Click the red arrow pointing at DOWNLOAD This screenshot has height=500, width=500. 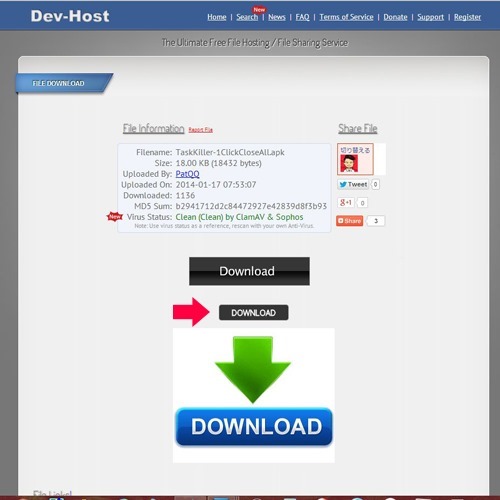[191, 312]
